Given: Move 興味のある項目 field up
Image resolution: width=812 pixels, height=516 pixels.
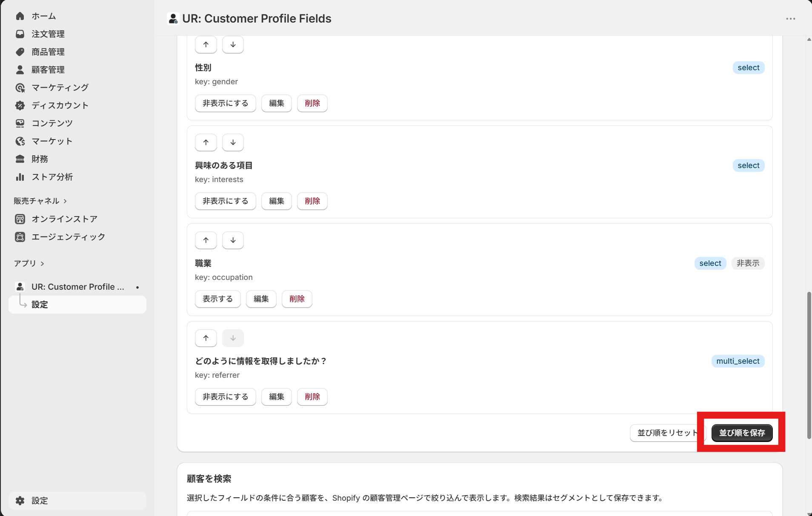Looking at the screenshot, I should pos(206,143).
